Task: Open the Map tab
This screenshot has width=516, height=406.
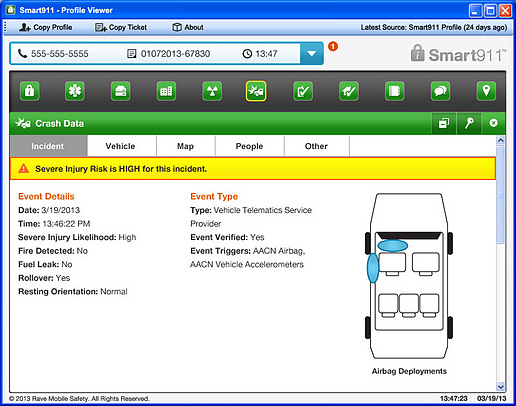Action: tap(185, 146)
